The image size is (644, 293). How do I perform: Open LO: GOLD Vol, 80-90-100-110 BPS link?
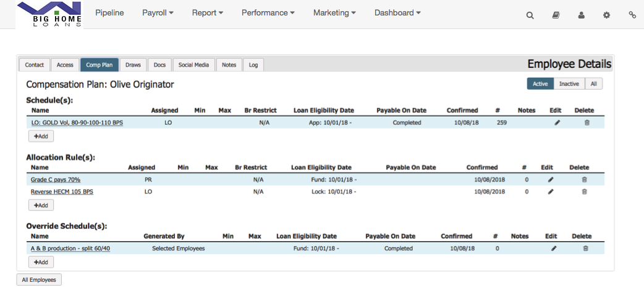[77, 122]
